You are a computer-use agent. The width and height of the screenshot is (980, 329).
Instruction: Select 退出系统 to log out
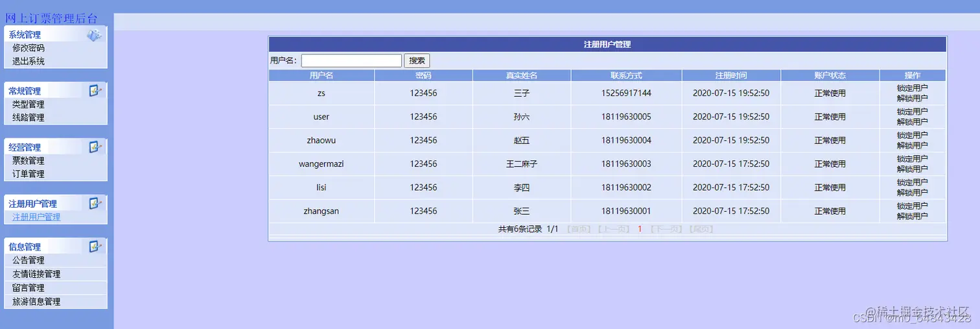point(29,62)
